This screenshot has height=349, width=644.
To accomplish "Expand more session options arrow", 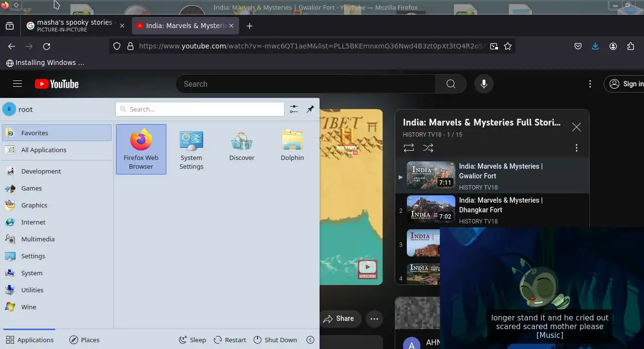I will coord(310,340).
